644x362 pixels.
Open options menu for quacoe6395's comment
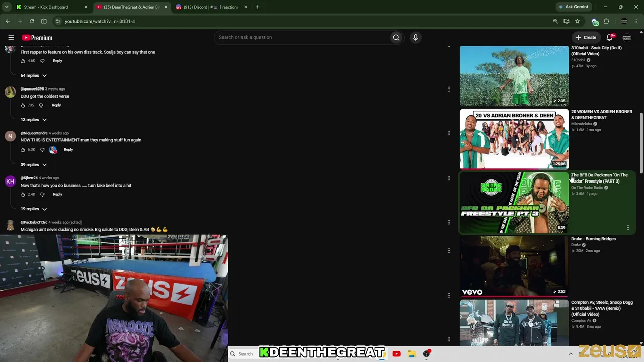point(449,89)
